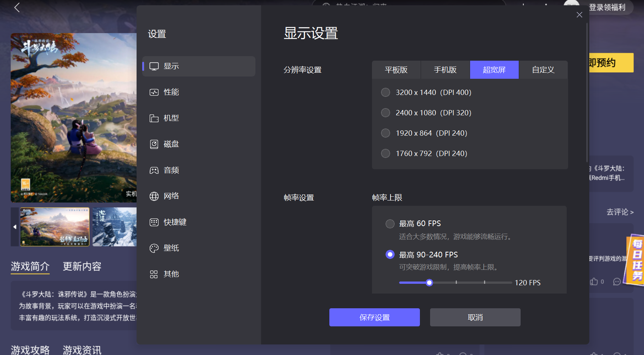Click the 分辨率设置 label
The height and width of the screenshot is (355, 644).
click(303, 70)
